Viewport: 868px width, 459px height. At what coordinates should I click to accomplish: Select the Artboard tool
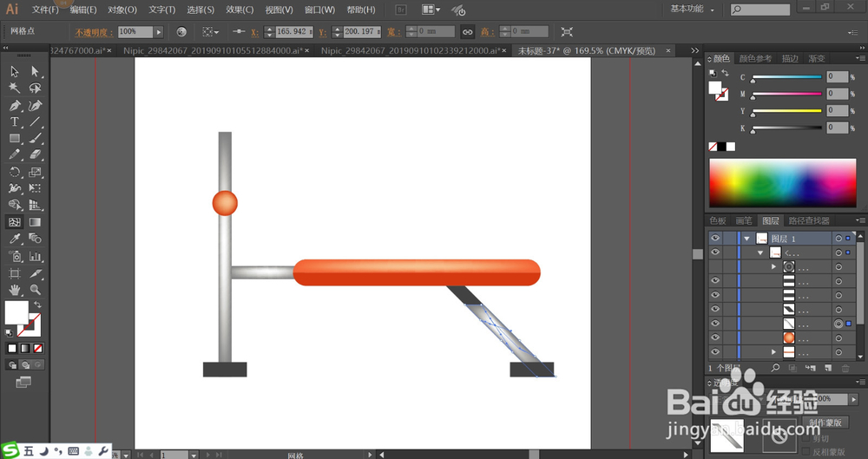(15, 273)
